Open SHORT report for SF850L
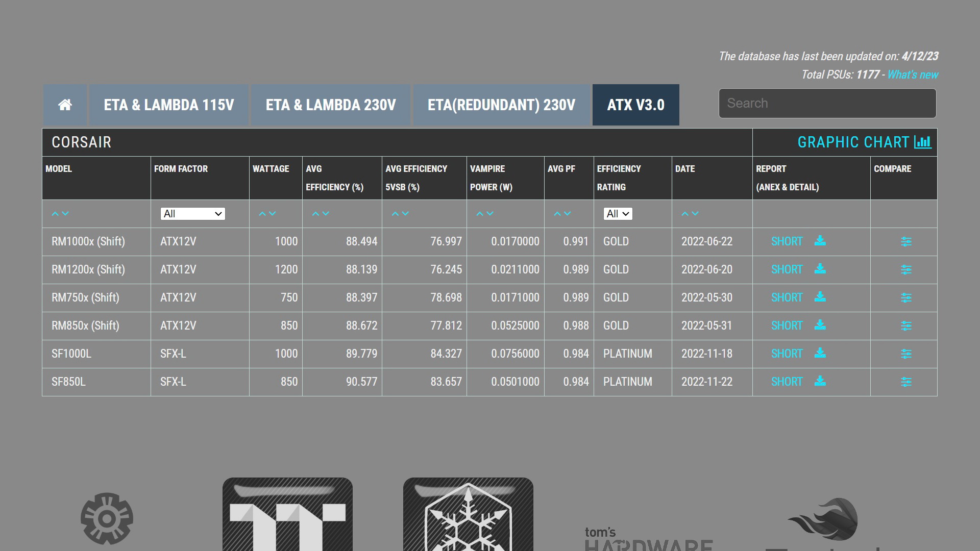 [787, 382]
